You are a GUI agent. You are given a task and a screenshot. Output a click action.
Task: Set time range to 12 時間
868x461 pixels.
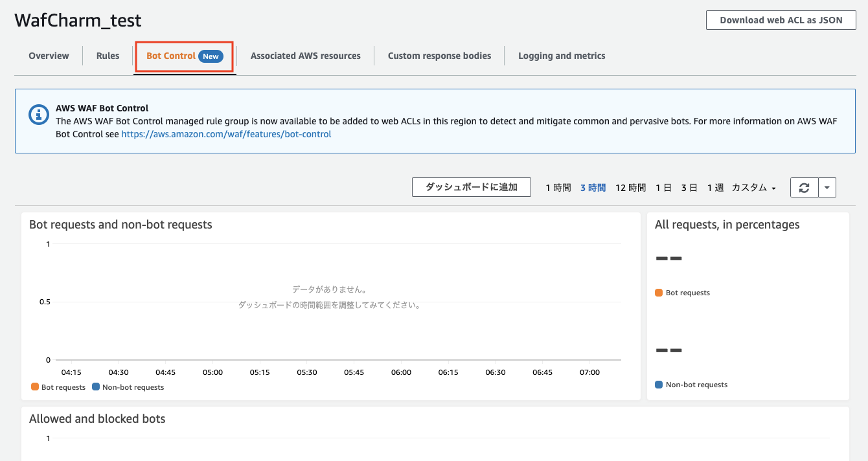click(x=630, y=188)
